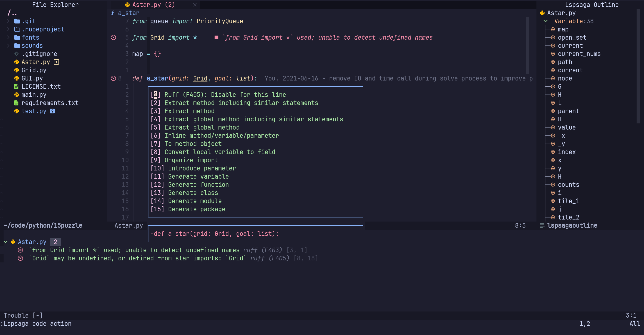Close the Astar.py tab
The width and height of the screenshot is (644, 335).
click(x=195, y=5)
